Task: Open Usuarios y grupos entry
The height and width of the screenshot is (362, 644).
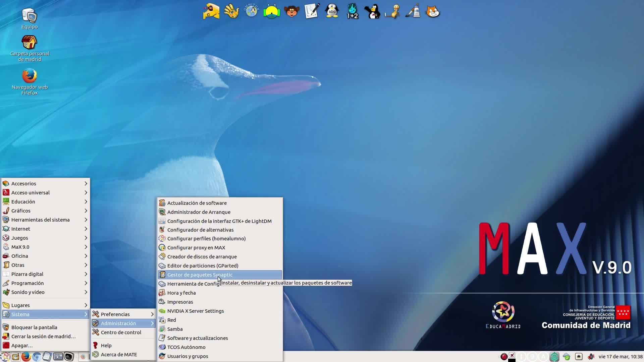Action: (x=187, y=356)
